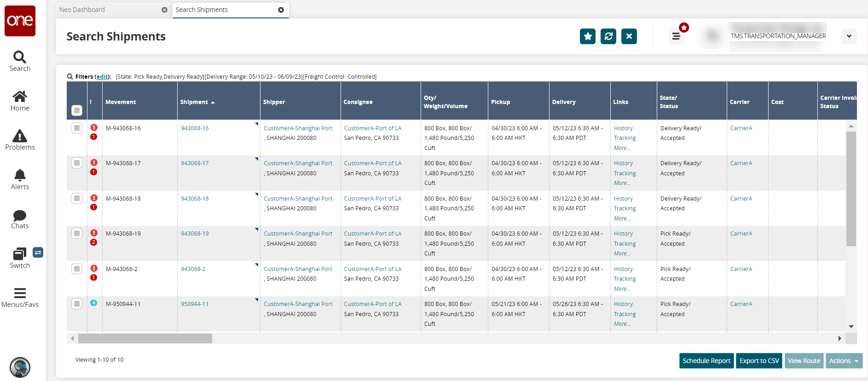The width and height of the screenshot is (868, 381).
Task: Click exclamation alert icon for M-943068-16
Action: click(94, 127)
